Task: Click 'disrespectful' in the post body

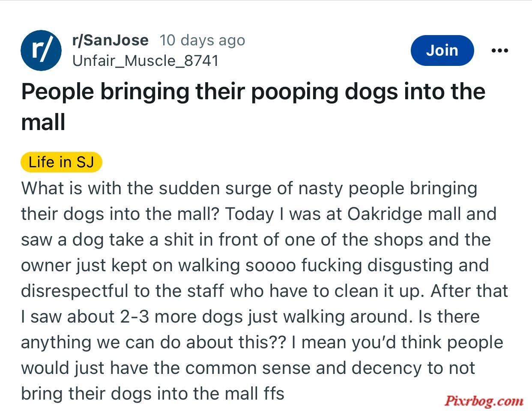Action: (x=75, y=291)
